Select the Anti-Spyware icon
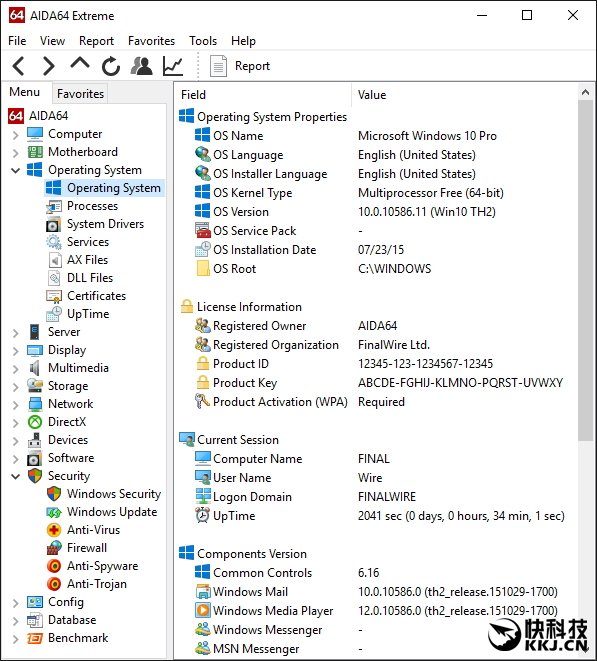The image size is (597, 661). 54,566
